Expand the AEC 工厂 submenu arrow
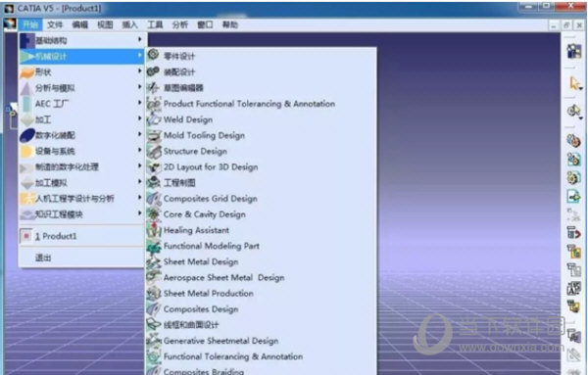 (139, 103)
